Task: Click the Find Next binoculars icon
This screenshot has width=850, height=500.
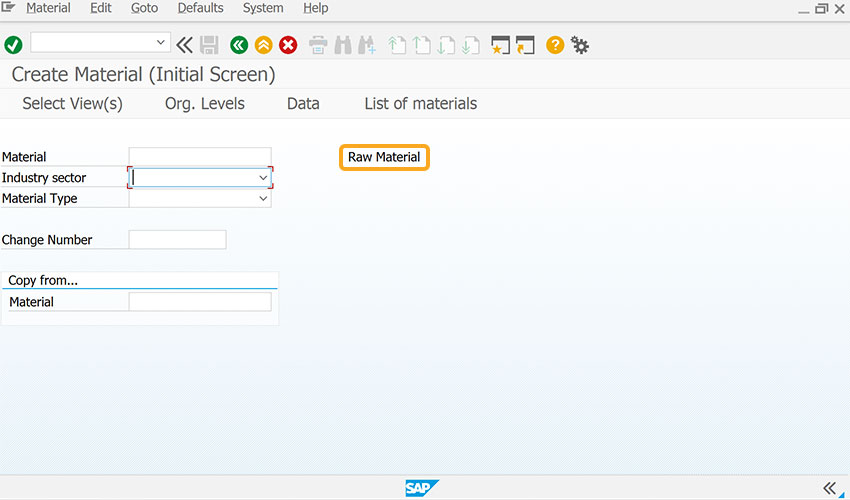Action: pos(367,45)
